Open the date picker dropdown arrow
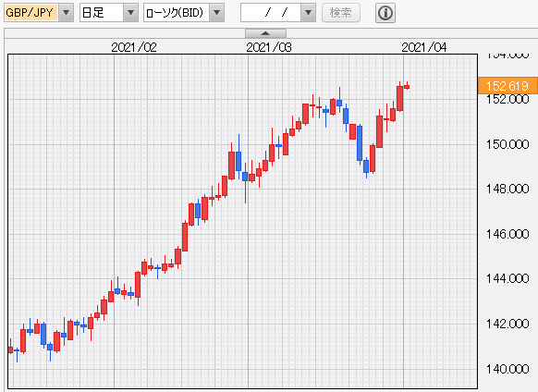 tap(308, 13)
